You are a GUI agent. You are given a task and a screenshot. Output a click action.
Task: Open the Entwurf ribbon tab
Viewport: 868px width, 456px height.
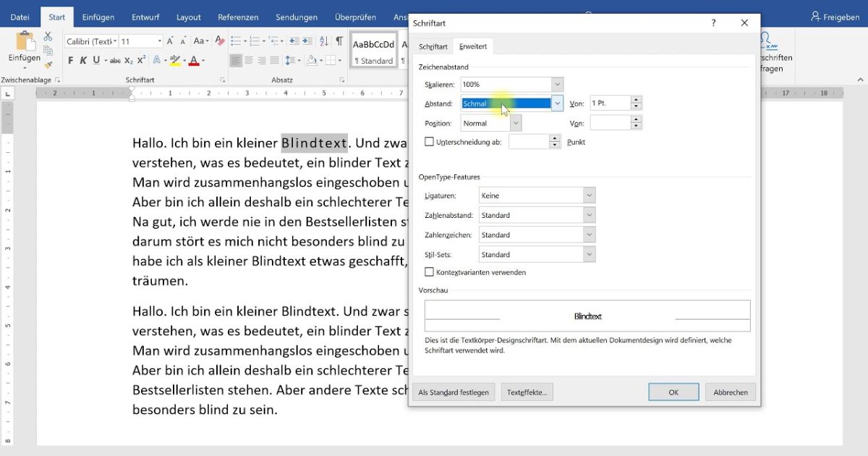145,17
